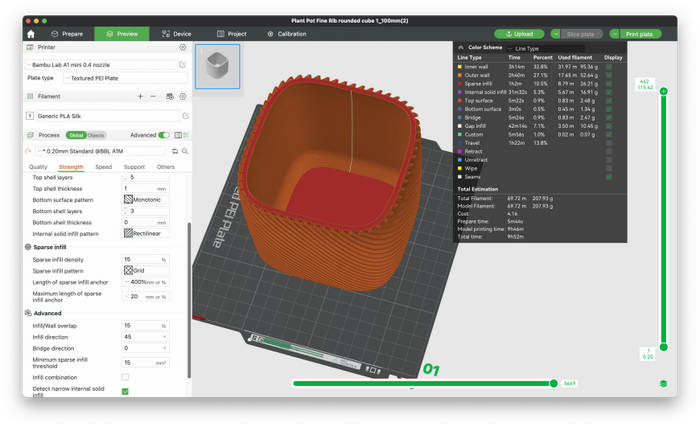Show Travel lines in display column
Image resolution: width=700 pixels, height=427 pixels.
tap(609, 143)
